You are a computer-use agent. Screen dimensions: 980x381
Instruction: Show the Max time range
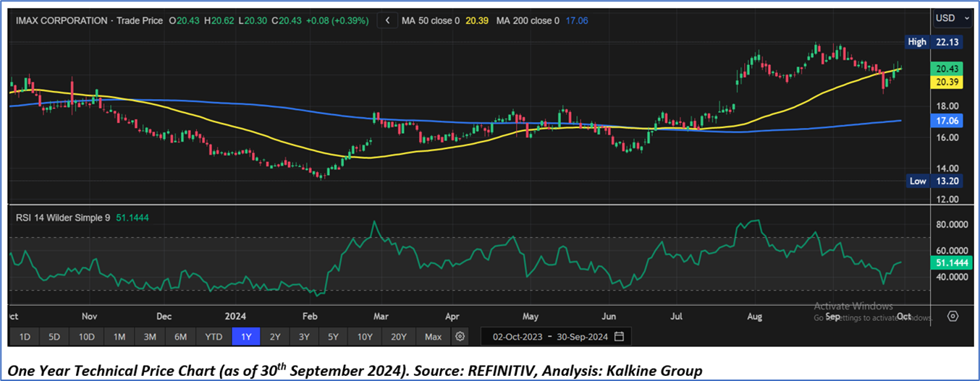click(x=433, y=337)
